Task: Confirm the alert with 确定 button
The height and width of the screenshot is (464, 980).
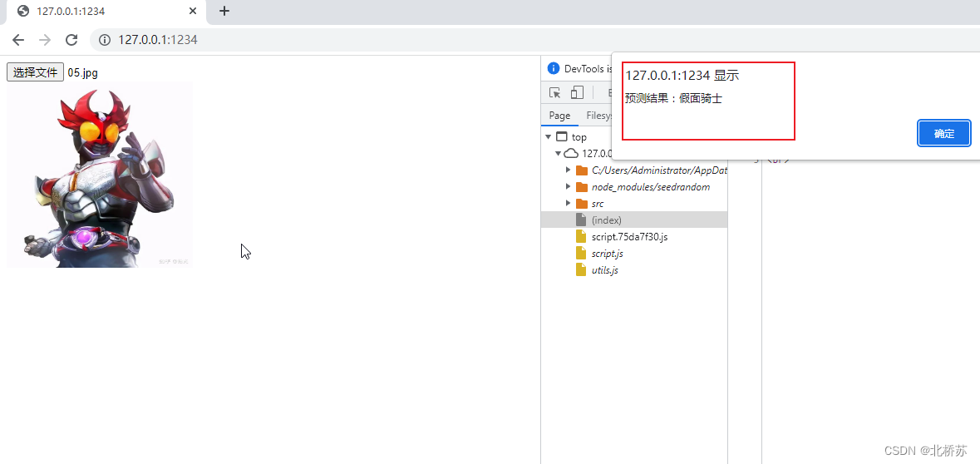Action: click(943, 134)
